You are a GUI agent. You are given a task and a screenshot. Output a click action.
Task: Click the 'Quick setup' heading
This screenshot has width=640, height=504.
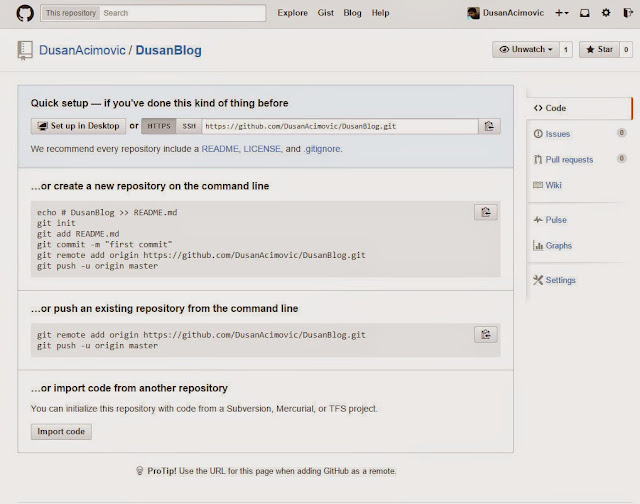[160, 103]
